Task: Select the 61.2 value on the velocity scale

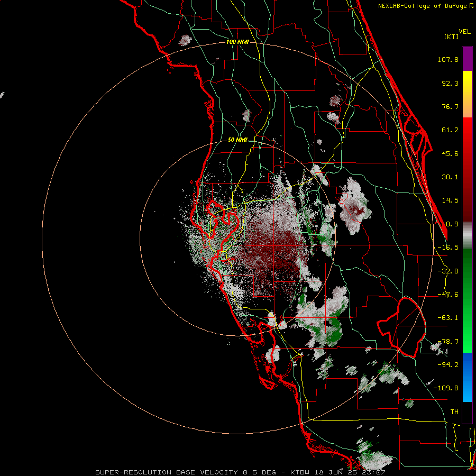Action: 450,130
